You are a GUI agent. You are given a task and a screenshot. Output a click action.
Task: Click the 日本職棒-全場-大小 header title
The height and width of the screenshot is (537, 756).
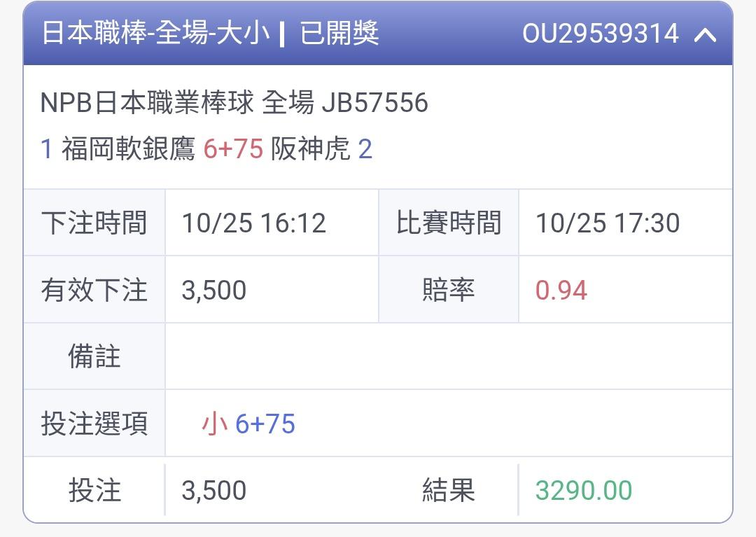pyautogui.click(x=155, y=34)
